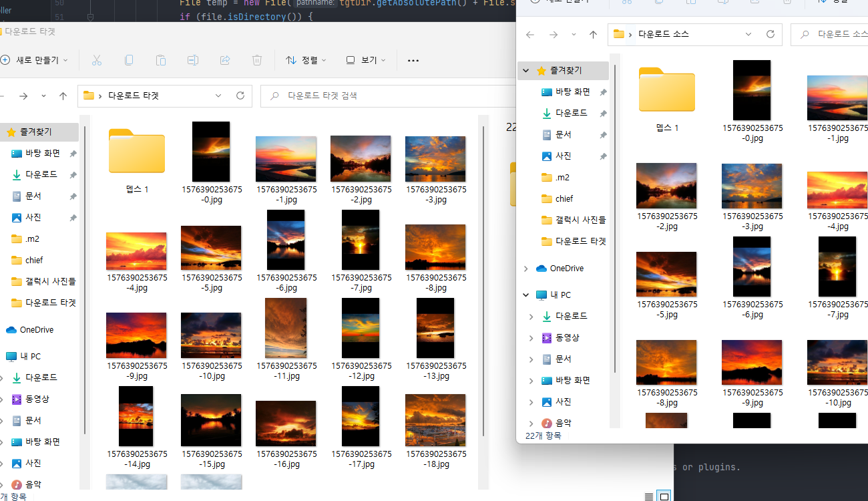Select OneDrive cloud icon in left window sidebar
Viewport: 868px width, 501px height.
click(x=11, y=330)
